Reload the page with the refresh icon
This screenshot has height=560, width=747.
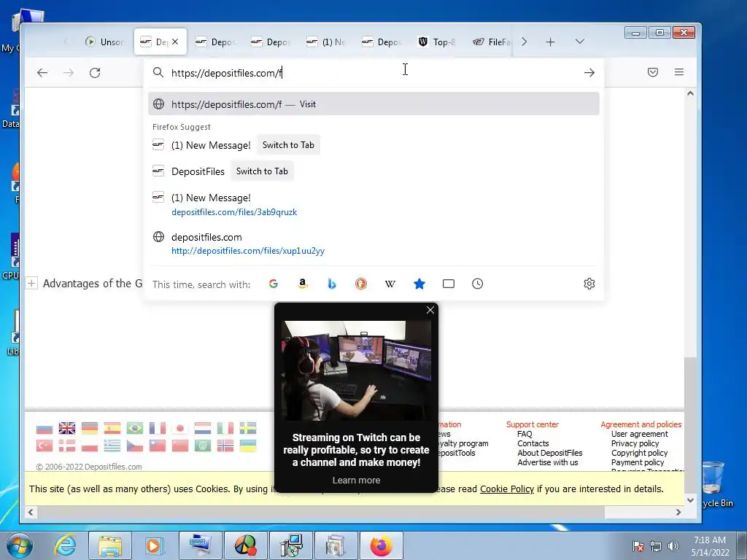click(x=95, y=72)
